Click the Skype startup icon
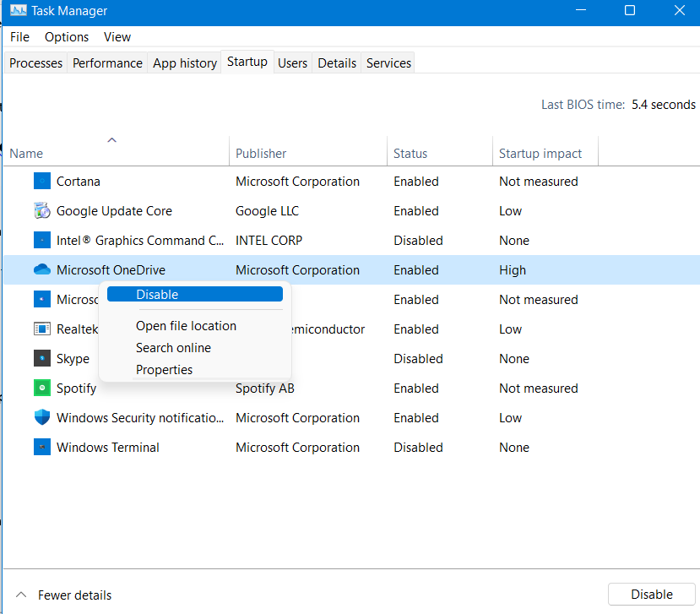The height and width of the screenshot is (614, 700). [x=42, y=359]
